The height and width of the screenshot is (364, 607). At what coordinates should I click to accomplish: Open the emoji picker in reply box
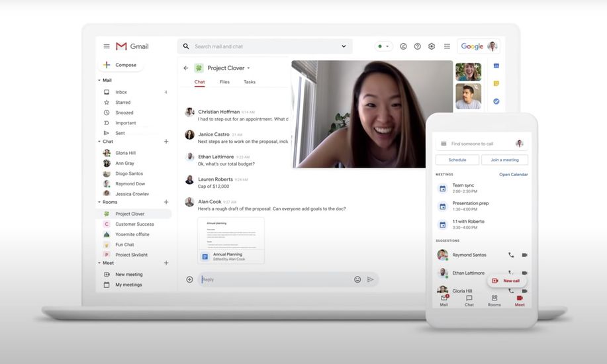[357, 279]
